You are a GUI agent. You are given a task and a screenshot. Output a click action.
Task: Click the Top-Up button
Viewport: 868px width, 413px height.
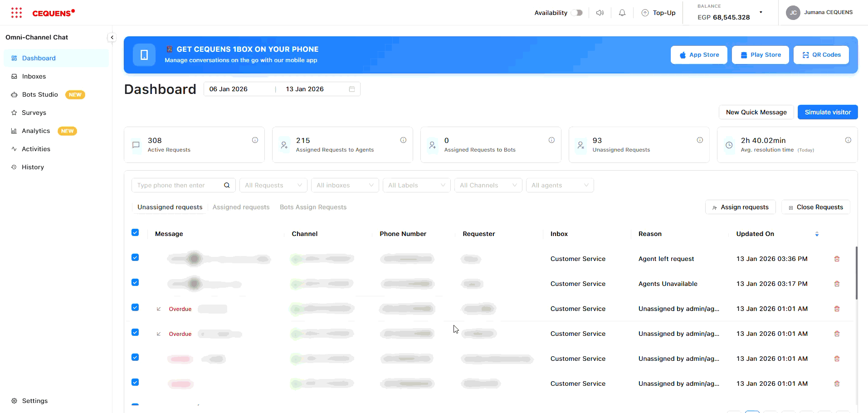click(658, 13)
